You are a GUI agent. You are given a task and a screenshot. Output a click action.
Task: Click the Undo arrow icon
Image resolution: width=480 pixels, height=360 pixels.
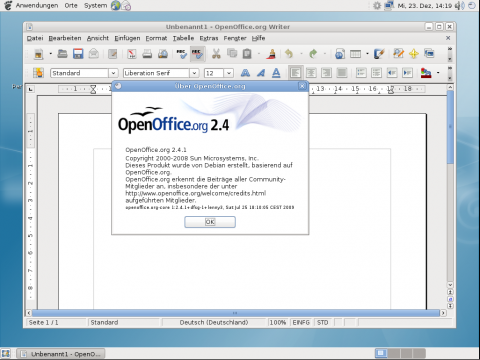coord(289,54)
